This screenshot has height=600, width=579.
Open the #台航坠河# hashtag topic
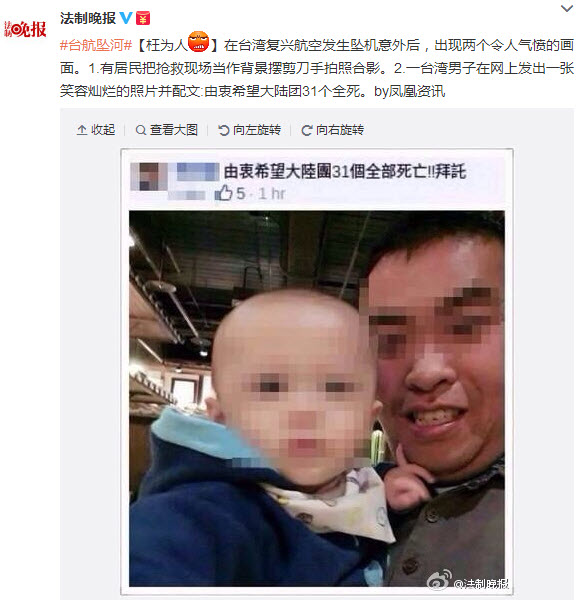[x=96, y=45]
